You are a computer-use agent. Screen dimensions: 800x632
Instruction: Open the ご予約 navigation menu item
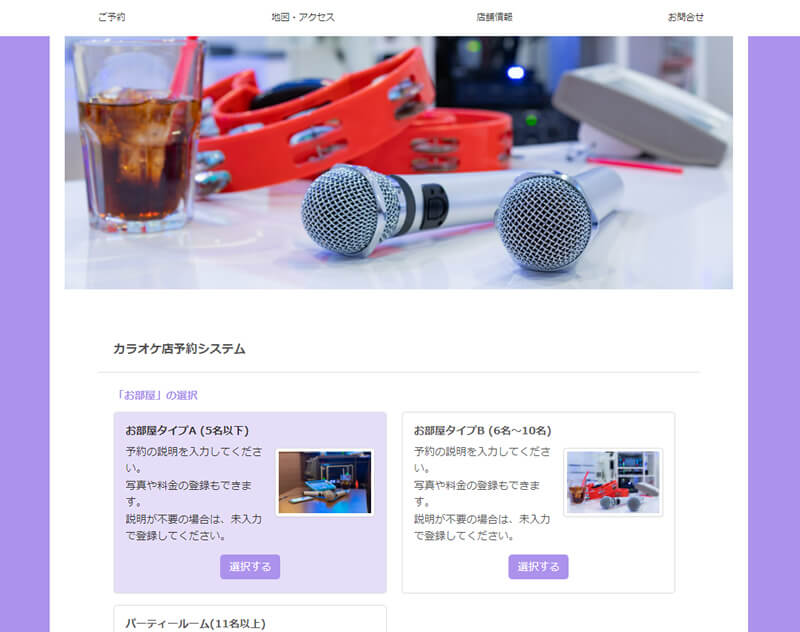(x=111, y=17)
